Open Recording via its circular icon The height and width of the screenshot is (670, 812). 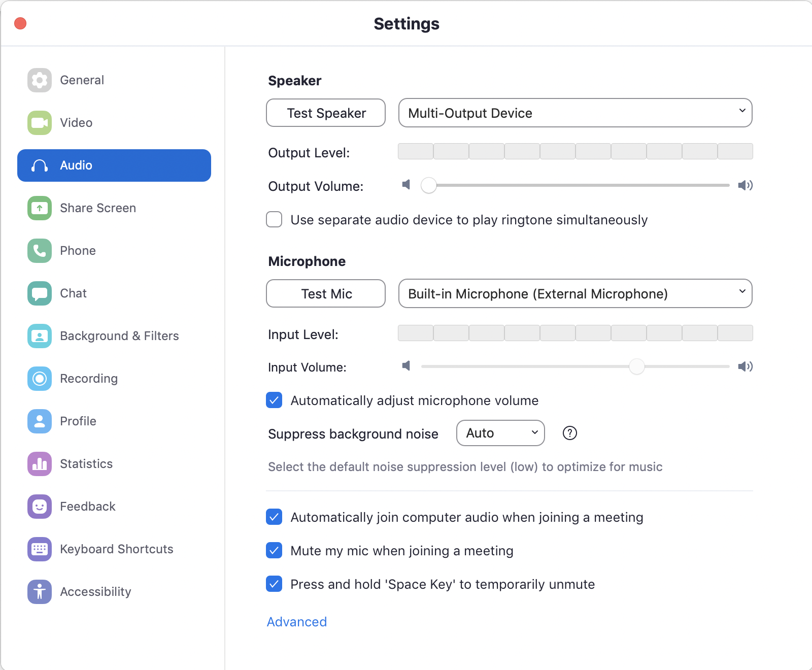tap(40, 379)
